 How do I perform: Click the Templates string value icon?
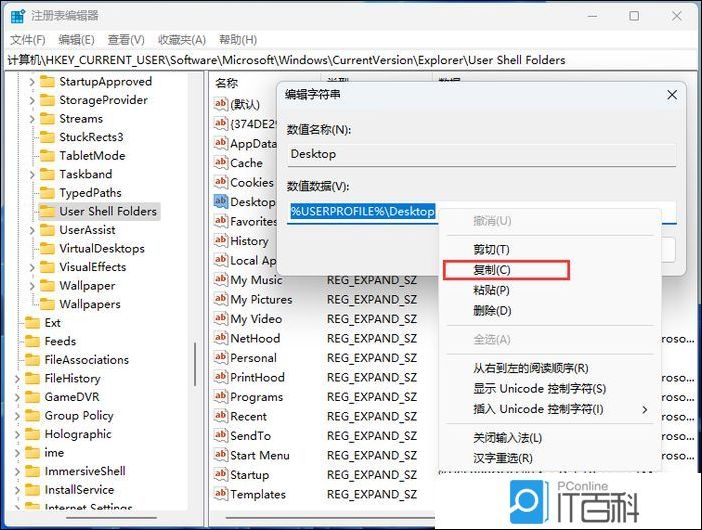[x=220, y=494]
